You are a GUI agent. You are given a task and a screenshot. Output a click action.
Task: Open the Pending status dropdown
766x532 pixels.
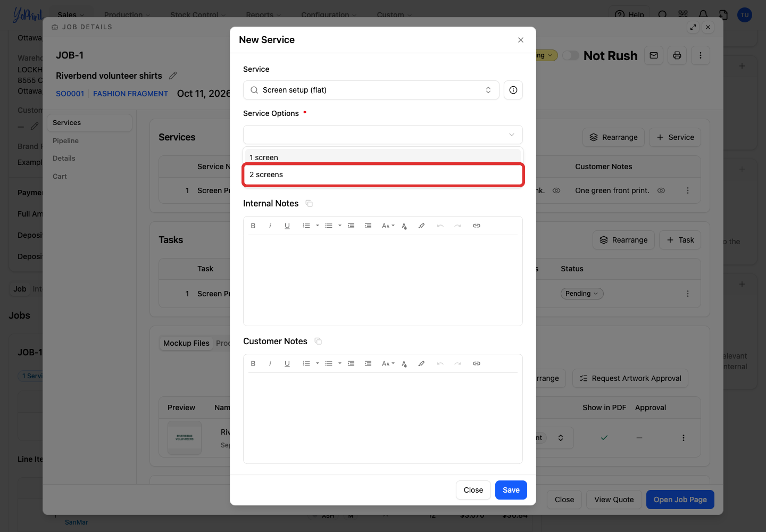point(582,294)
